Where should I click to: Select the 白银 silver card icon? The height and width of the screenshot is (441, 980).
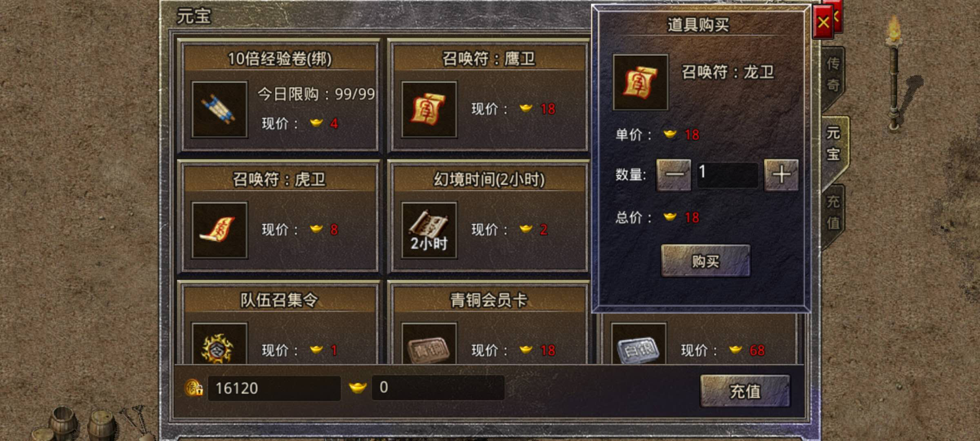pyautogui.click(x=639, y=344)
